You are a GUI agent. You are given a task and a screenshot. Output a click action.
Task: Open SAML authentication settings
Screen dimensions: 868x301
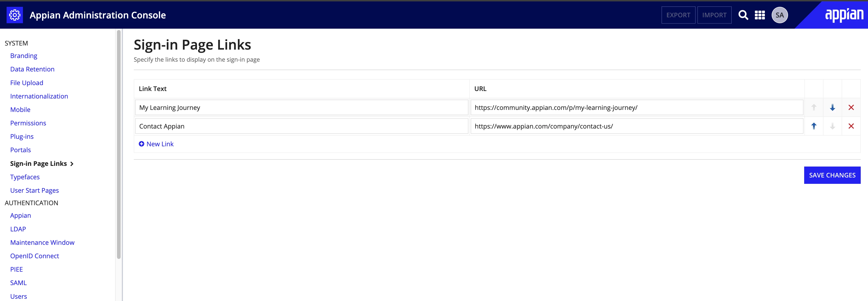click(x=19, y=283)
